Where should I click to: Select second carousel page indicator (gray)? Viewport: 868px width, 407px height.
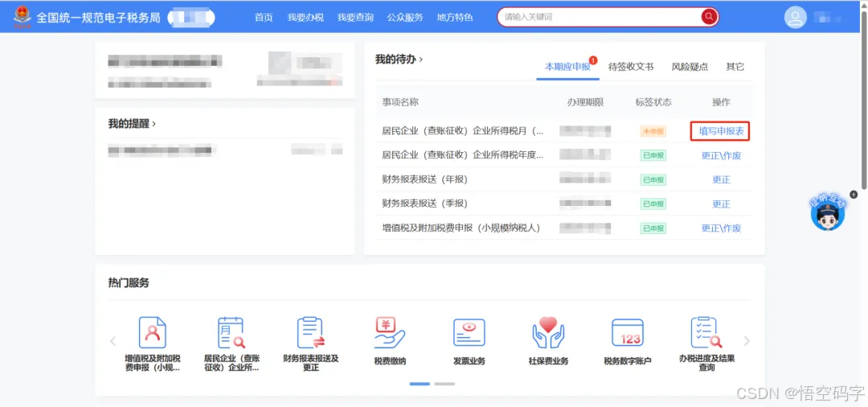coord(444,384)
